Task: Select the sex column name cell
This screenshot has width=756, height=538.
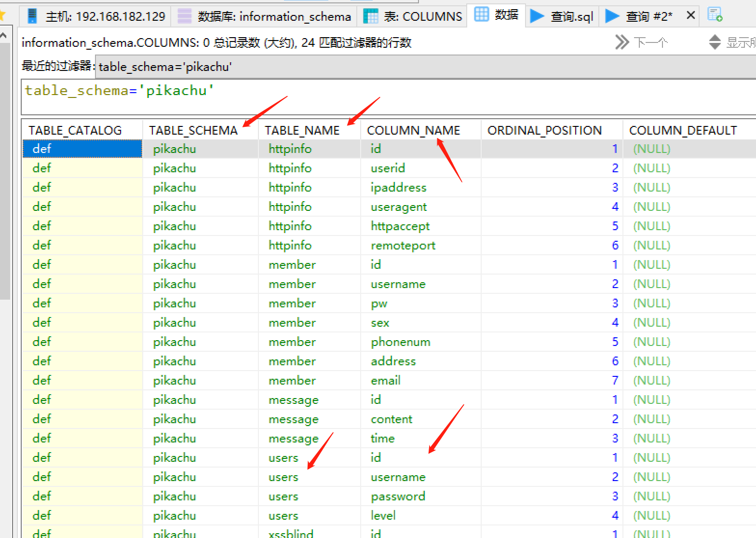Action: pyautogui.click(x=420, y=322)
